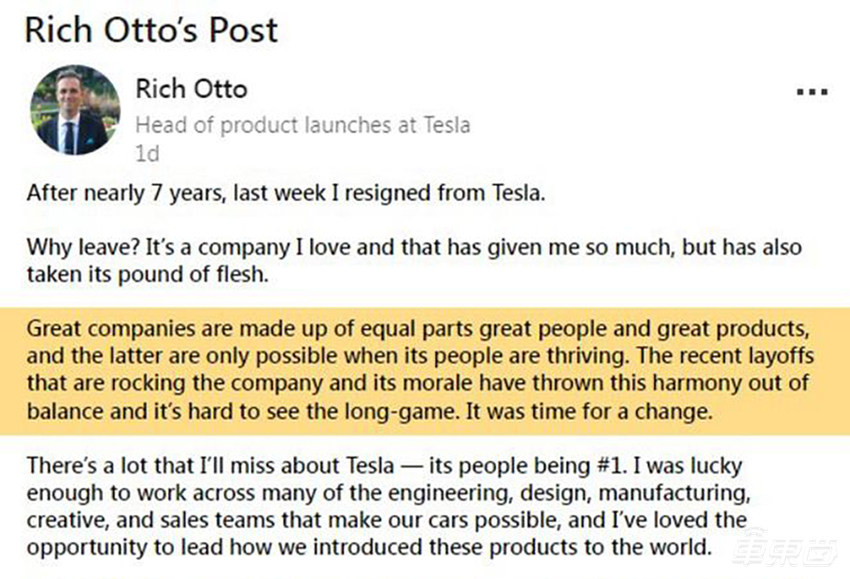The width and height of the screenshot is (850, 579).
Task: Open the Rich Otto author name link
Action: (191, 89)
